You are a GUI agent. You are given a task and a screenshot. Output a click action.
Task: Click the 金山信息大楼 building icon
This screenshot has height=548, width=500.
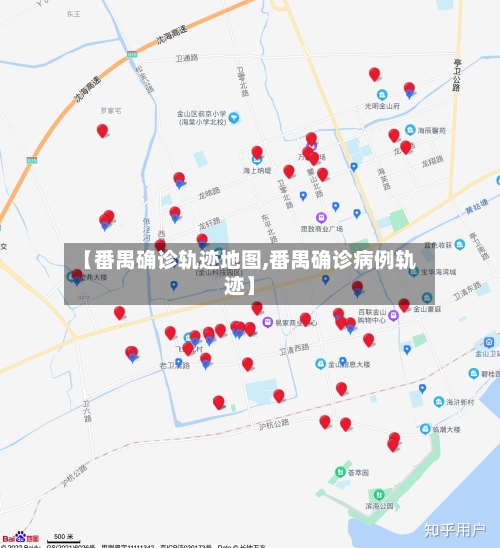coord(320,364)
